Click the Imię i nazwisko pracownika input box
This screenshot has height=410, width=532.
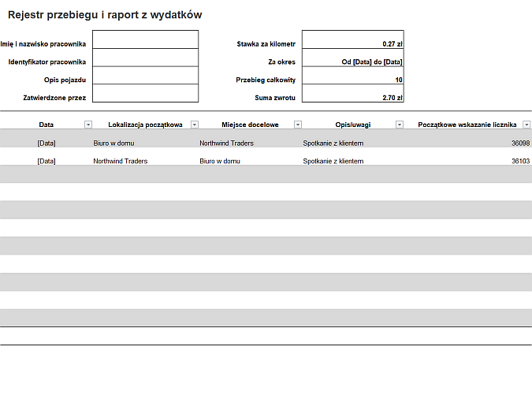click(x=145, y=39)
